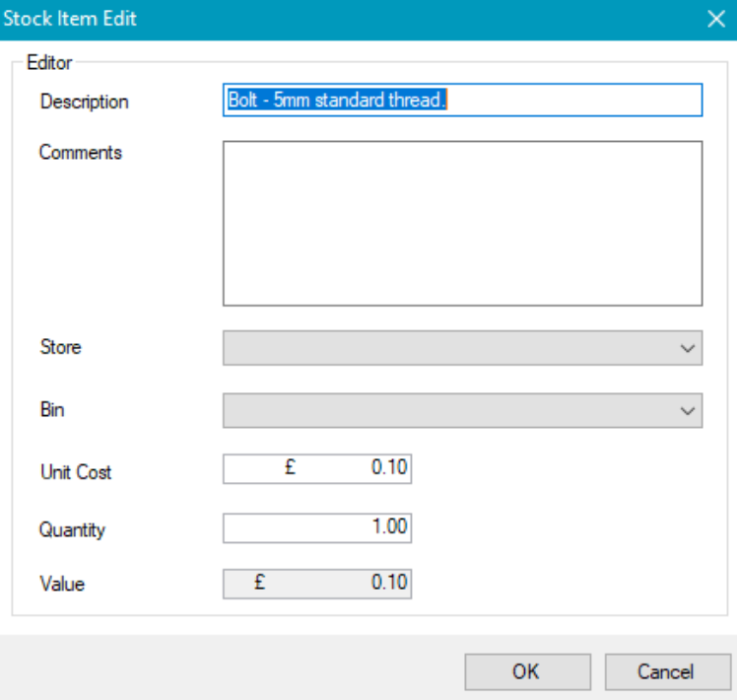Click the Quantity label
Screen dimensions: 737x700
72,529
